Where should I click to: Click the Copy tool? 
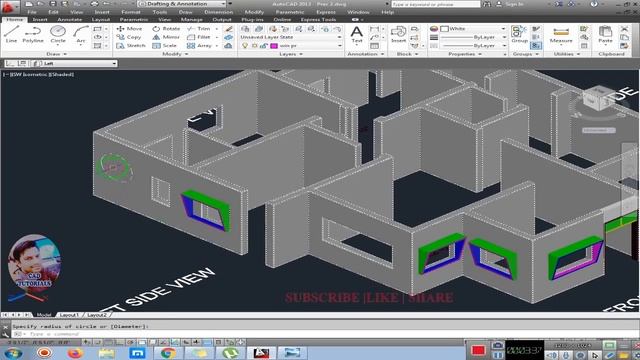pyautogui.click(x=129, y=37)
